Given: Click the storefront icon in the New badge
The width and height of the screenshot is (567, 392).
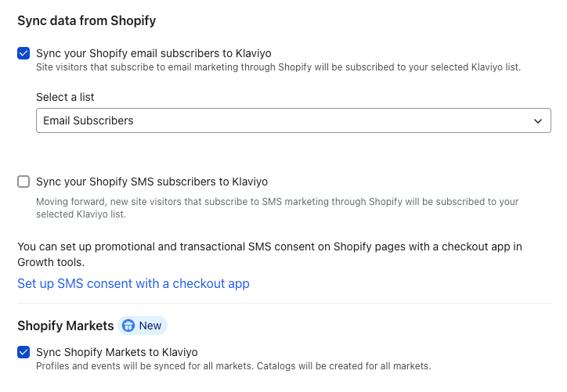Looking at the screenshot, I should click(x=128, y=325).
